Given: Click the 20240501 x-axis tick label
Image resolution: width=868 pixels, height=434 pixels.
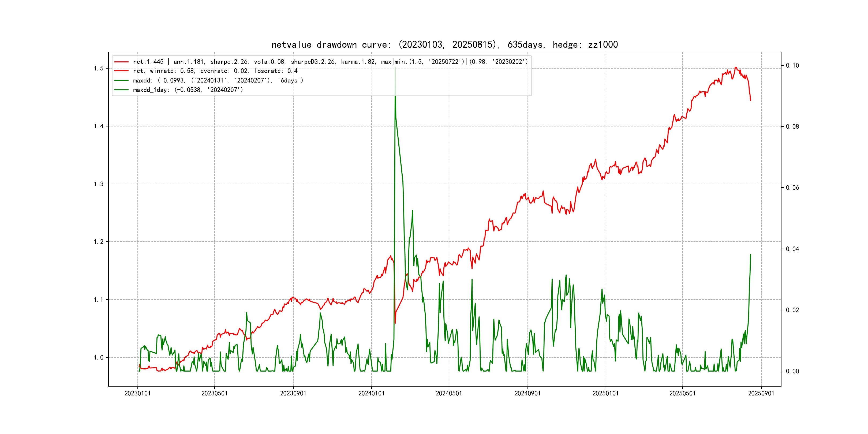Looking at the screenshot, I should click(x=449, y=393).
